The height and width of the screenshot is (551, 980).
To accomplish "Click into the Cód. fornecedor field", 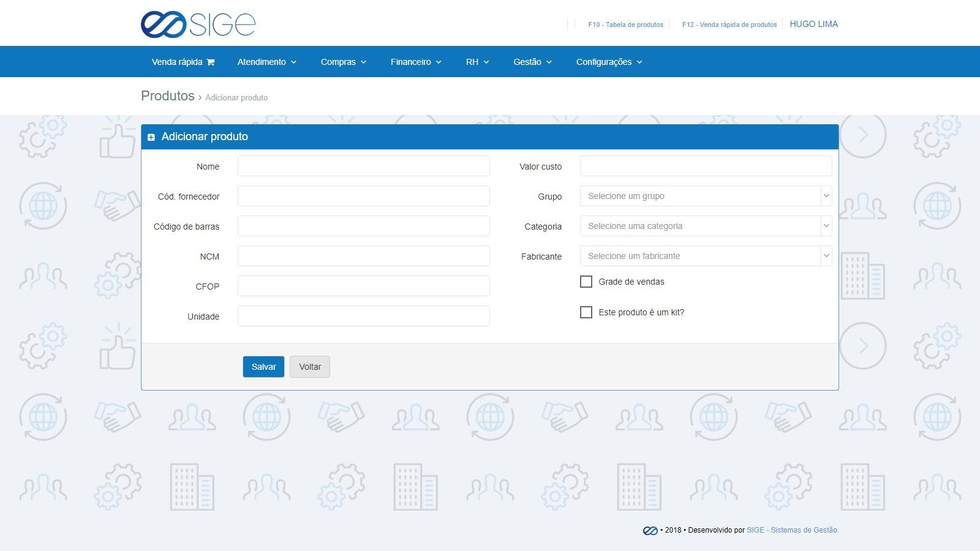I will pos(364,196).
